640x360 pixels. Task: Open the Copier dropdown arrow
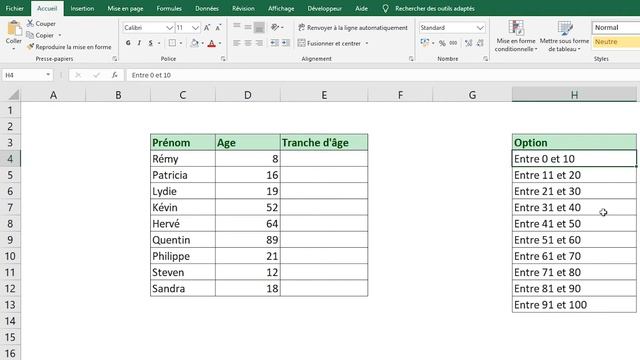[60, 36]
